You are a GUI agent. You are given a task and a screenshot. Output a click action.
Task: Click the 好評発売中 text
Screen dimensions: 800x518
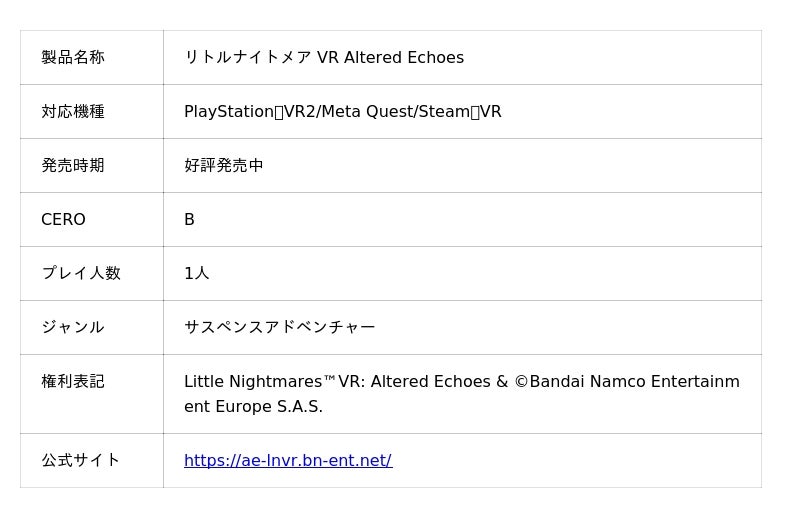point(223,165)
